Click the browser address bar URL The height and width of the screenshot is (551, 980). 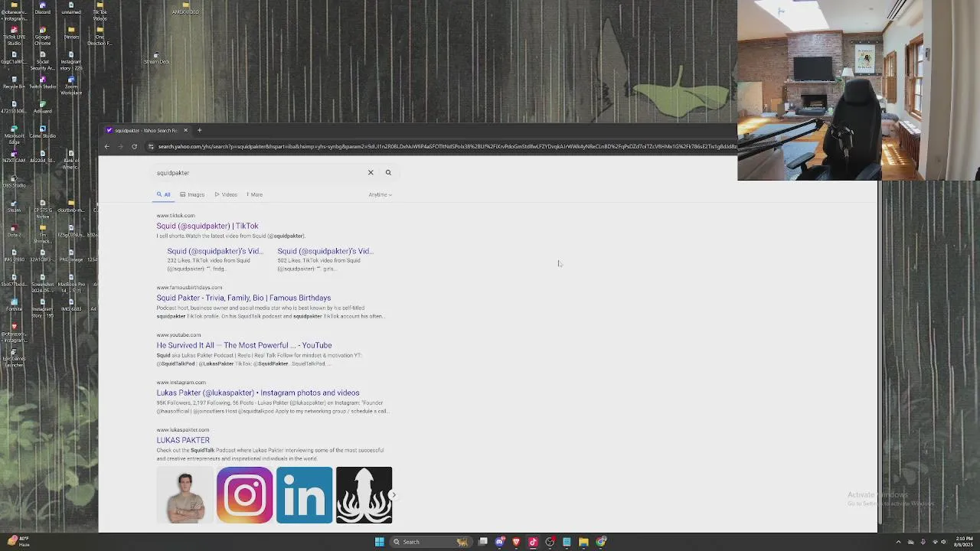pos(447,146)
